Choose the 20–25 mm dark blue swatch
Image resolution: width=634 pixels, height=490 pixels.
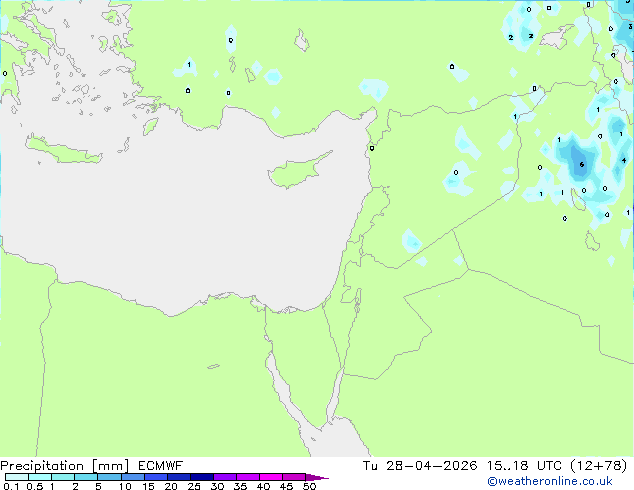point(179,477)
